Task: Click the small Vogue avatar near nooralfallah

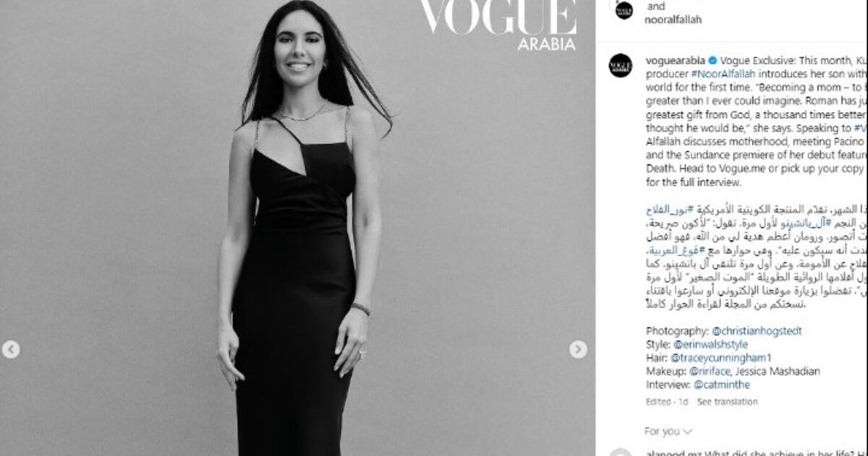Action: [x=624, y=11]
